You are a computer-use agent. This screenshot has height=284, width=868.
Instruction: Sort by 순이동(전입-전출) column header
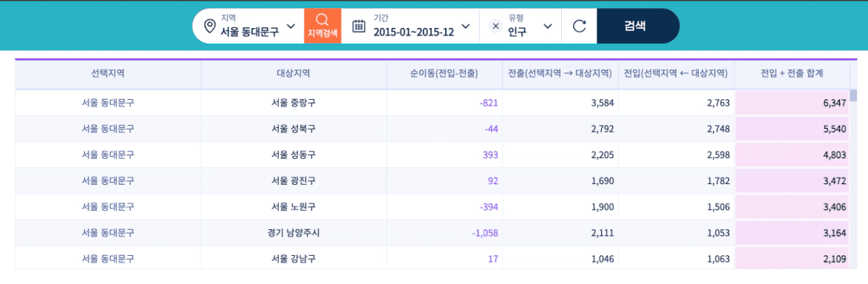[444, 74]
